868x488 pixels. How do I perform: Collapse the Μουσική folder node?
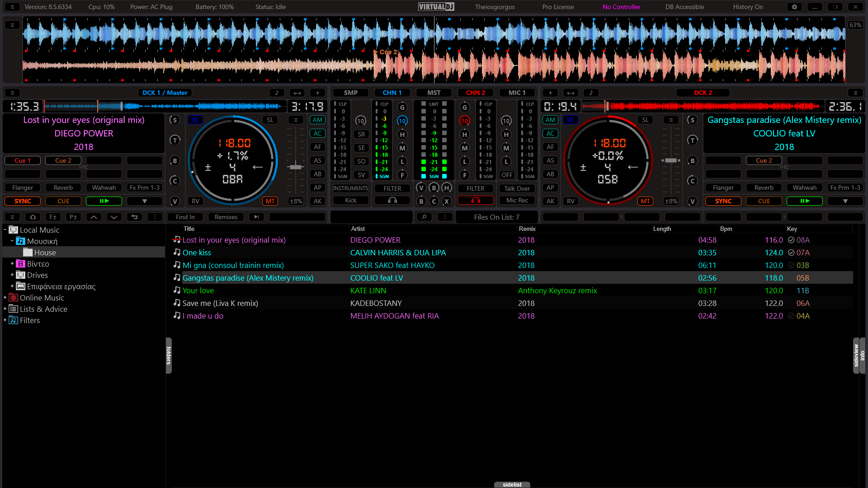pyautogui.click(x=12, y=241)
